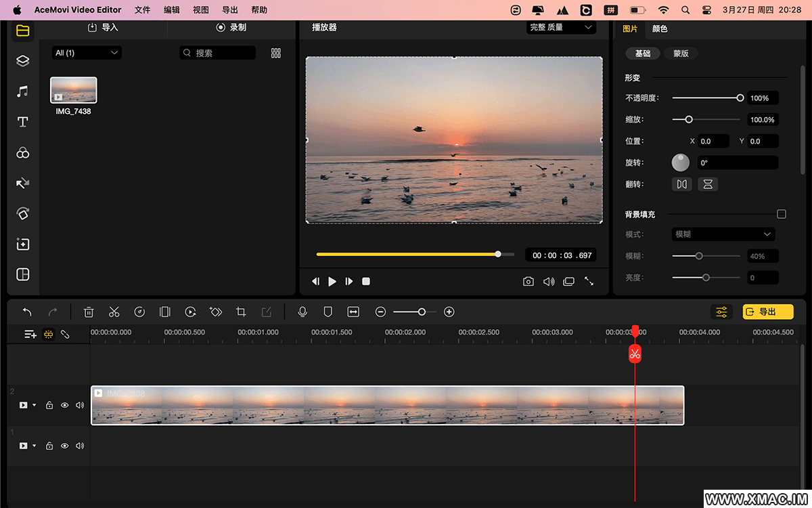Open the 导出 menu in menu bar
The image size is (812, 508).
pos(230,10)
